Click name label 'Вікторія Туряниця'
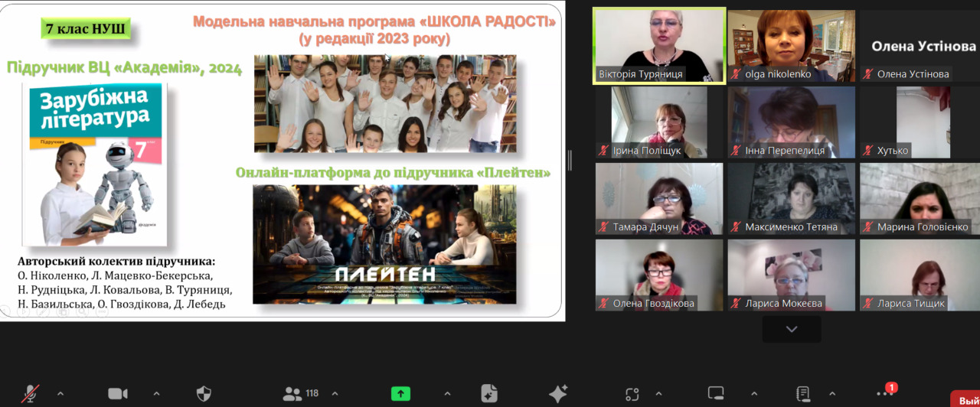 pyautogui.click(x=642, y=74)
